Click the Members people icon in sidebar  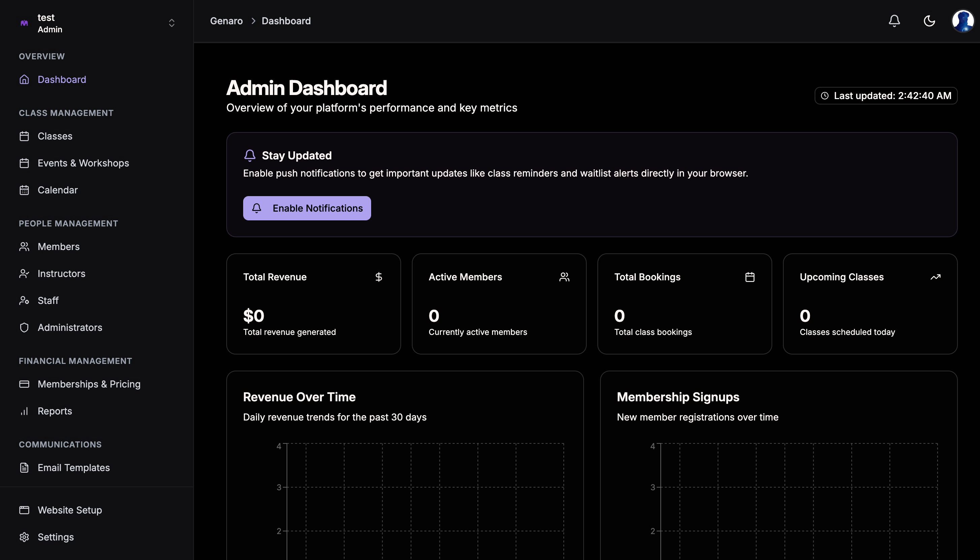(x=24, y=247)
